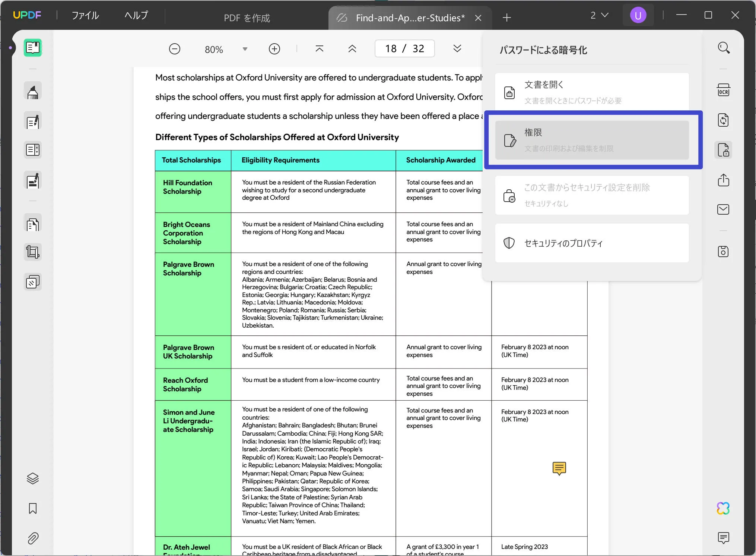The image size is (756, 556).
Task: Click the Search magnifier icon
Action: click(723, 48)
